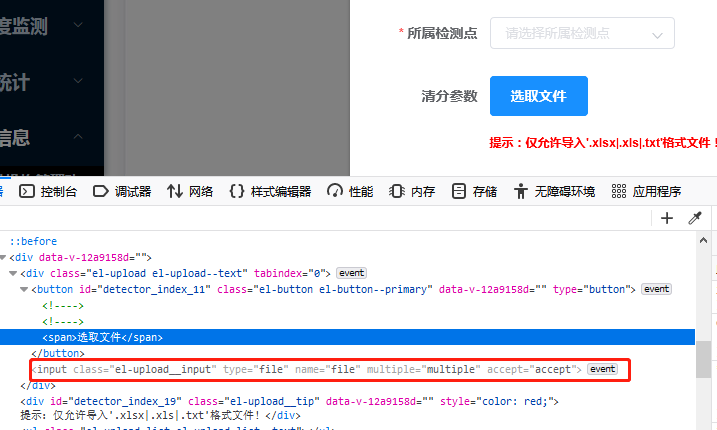
Task: Select the closing </button> tag row
Action: tap(58, 353)
